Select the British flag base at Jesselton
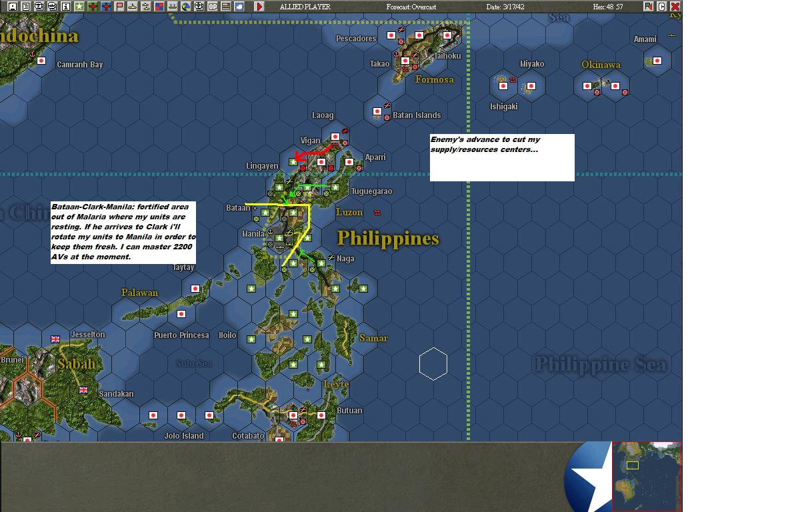This screenshot has width=812, height=512. tap(55, 339)
